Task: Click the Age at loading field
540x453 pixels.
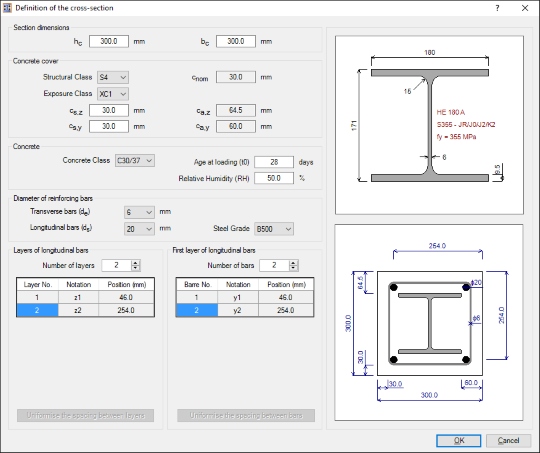Action: point(274,162)
